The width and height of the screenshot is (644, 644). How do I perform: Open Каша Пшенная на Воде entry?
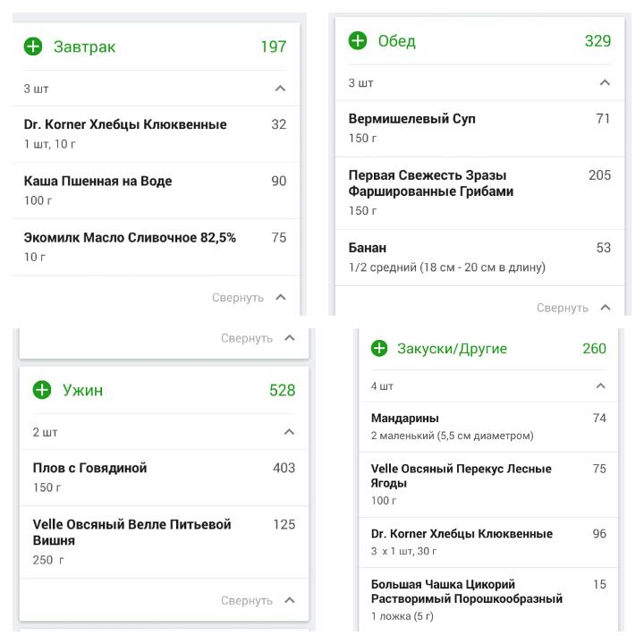156,191
